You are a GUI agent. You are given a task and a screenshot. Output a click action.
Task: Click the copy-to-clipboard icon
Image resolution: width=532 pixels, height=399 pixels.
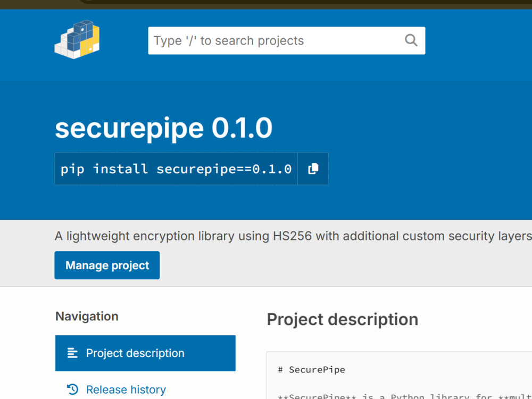[313, 168]
